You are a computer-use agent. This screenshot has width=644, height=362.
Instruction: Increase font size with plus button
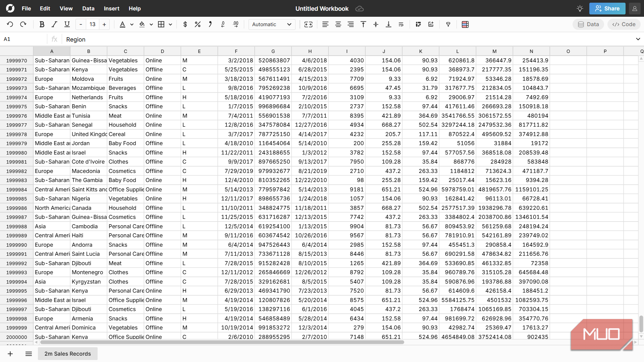click(104, 24)
